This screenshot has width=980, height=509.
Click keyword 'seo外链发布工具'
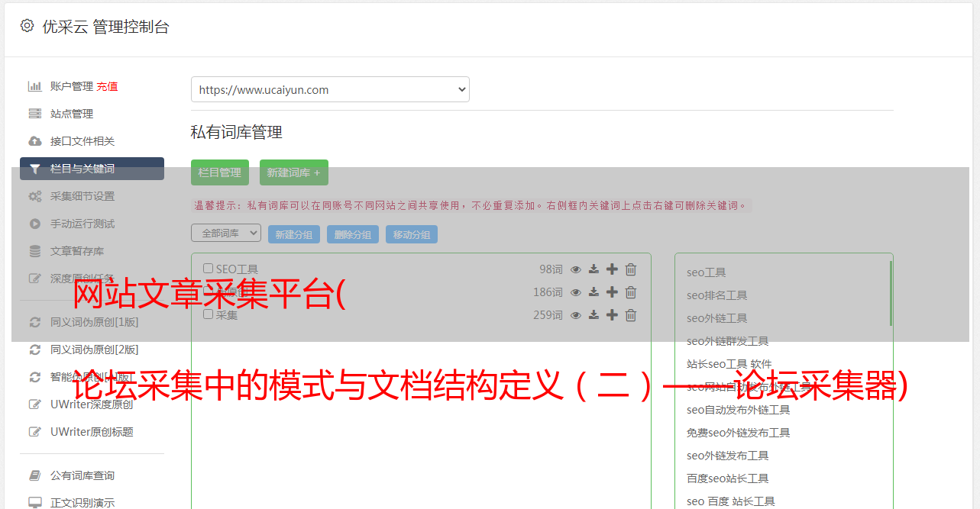(728, 456)
